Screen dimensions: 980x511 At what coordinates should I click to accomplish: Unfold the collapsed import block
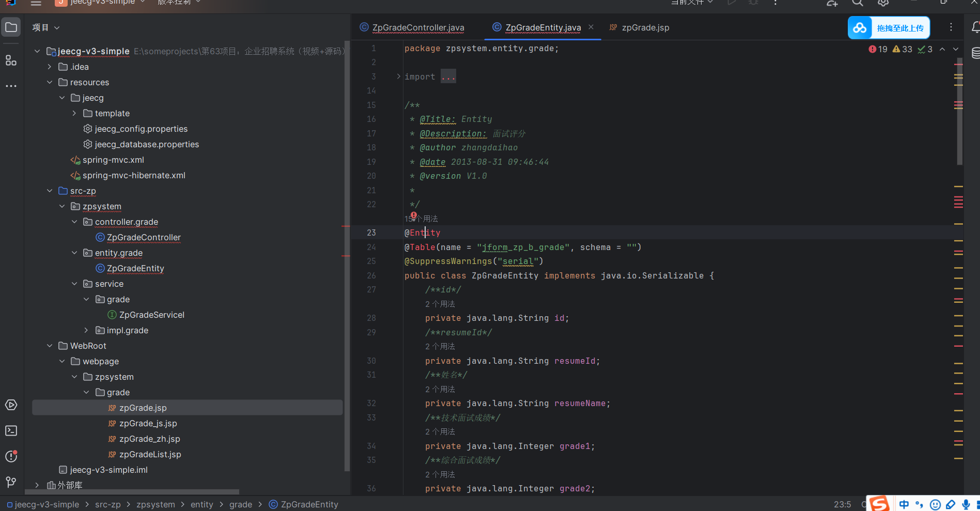click(398, 76)
